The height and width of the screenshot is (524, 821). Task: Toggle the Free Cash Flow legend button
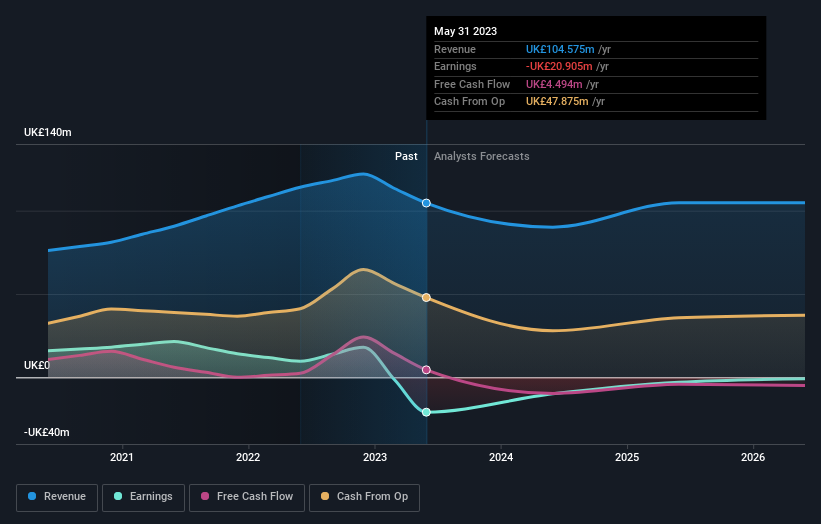[247, 497]
